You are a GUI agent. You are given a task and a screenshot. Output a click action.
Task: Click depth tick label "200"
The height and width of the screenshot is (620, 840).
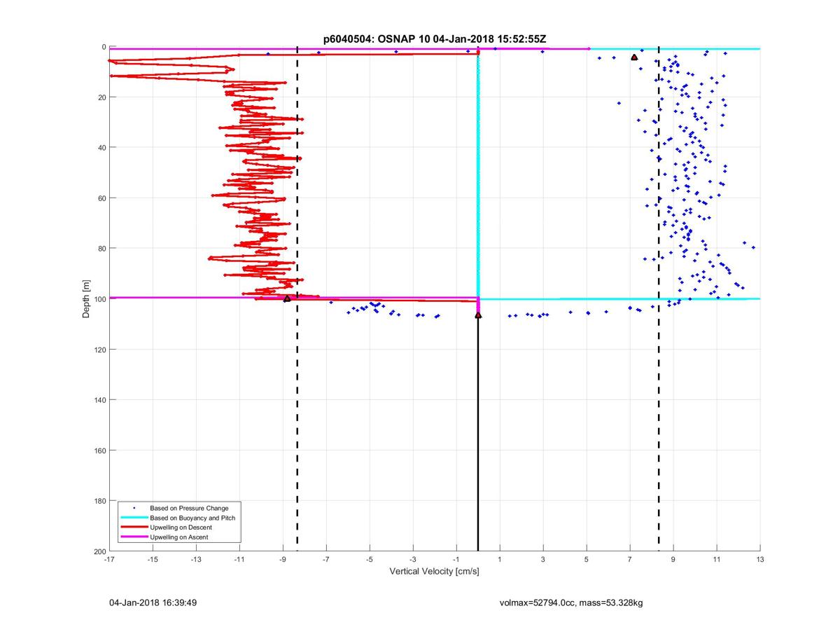click(x=99, y=551)
